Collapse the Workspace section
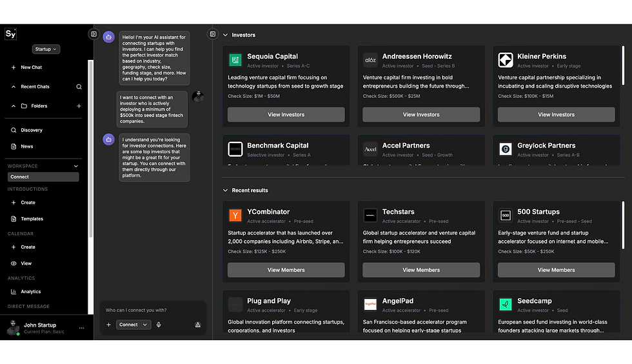632x364 pixels. pyautogui.click(x=76, y=166)
